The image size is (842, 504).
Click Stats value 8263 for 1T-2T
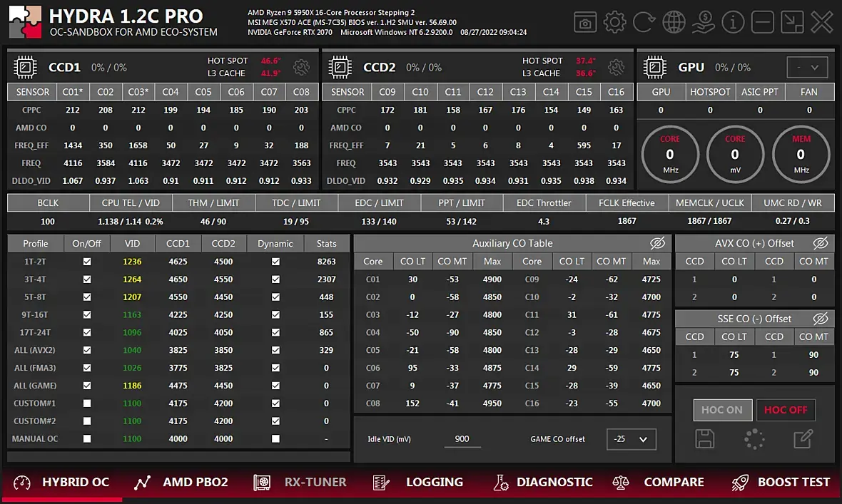click(327, 262)
